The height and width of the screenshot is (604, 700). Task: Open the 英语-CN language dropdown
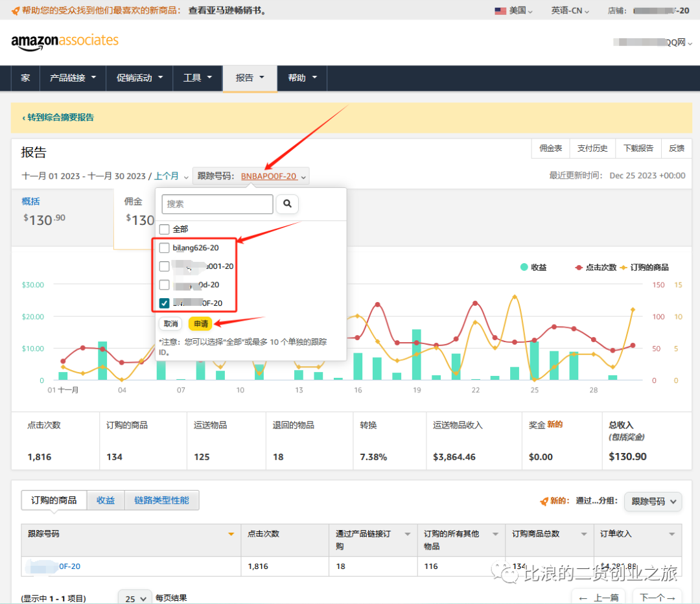(570, 11)
